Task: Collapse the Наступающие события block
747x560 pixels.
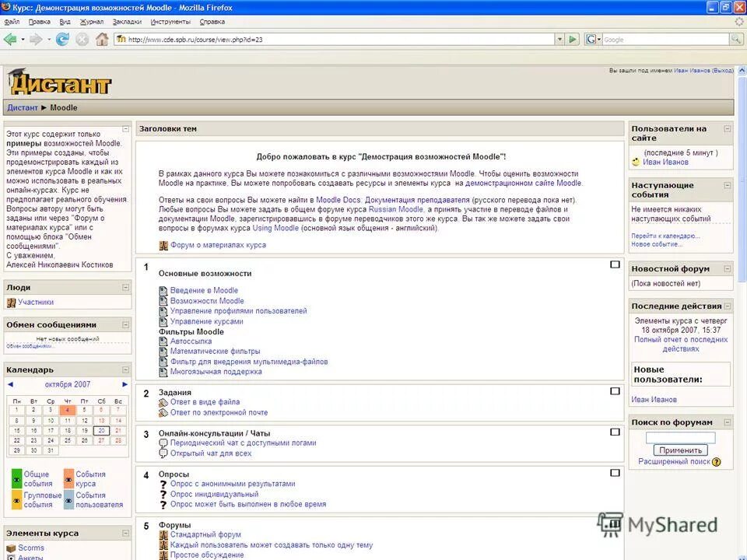Action: click(728, 185)
